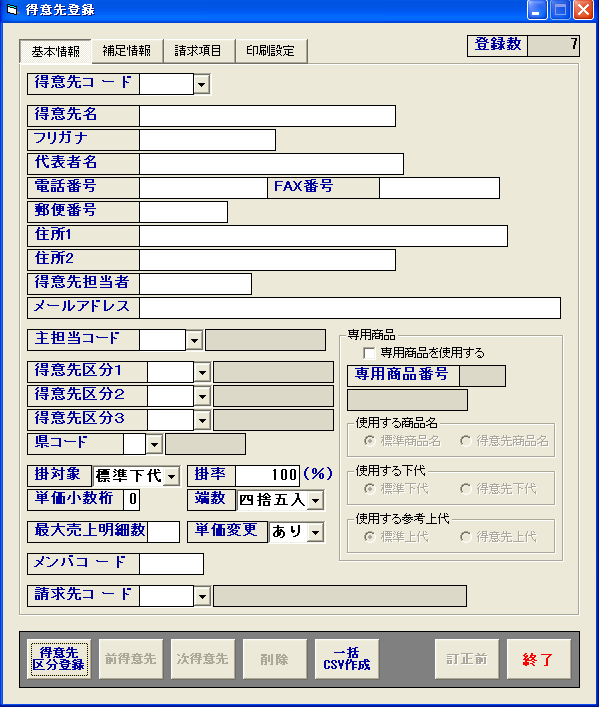Click the 得意先区分登録 button

tap(59, 659)
